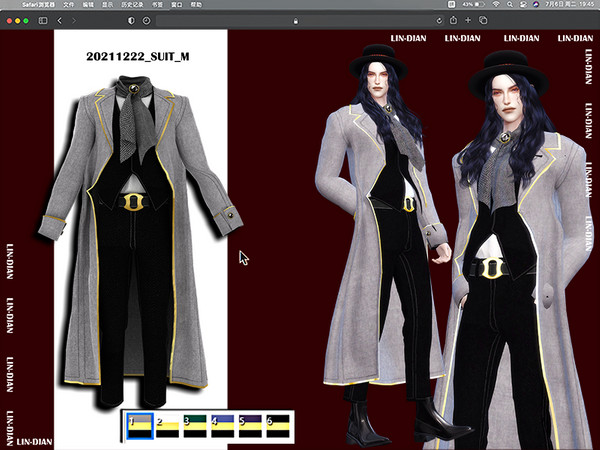Screen dimensions: 600x450
Task: Open the 编辑 menu
Action: tap(88, 5)
